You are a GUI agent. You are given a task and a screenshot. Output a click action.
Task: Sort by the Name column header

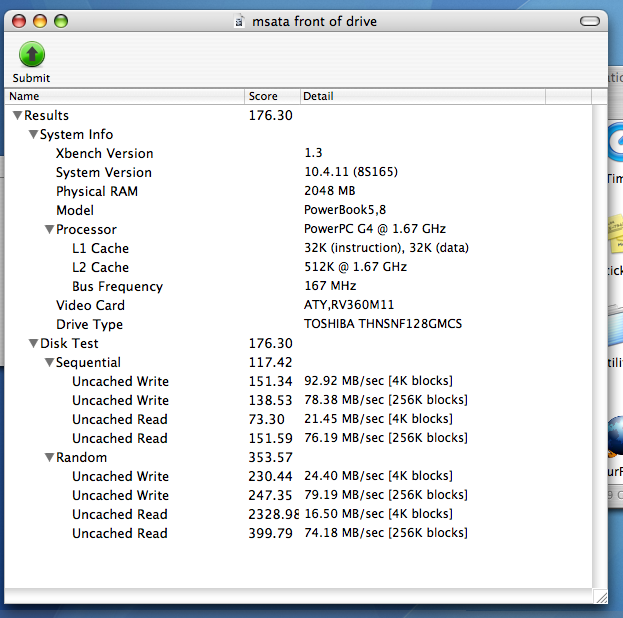coord(124,96)
